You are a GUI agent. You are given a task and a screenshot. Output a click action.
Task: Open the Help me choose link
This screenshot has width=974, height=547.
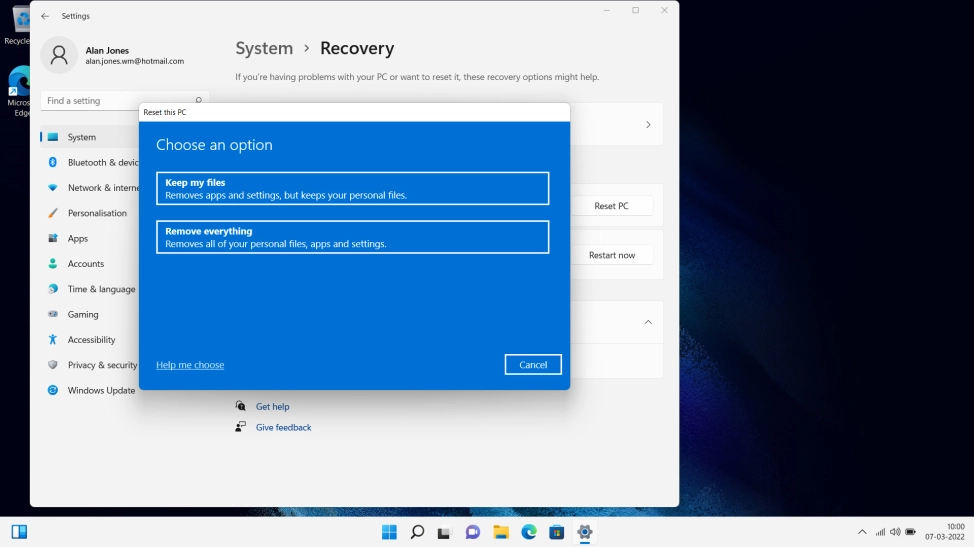[190, 365]
